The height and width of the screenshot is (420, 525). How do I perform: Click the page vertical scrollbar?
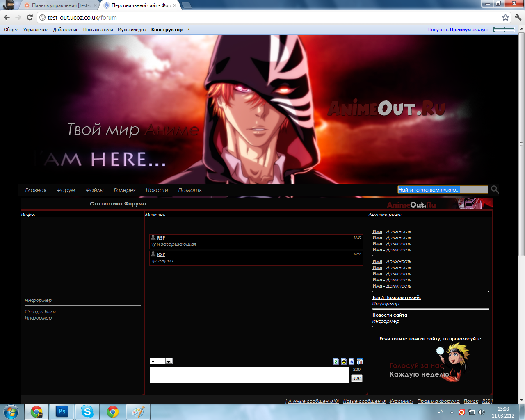522,144
